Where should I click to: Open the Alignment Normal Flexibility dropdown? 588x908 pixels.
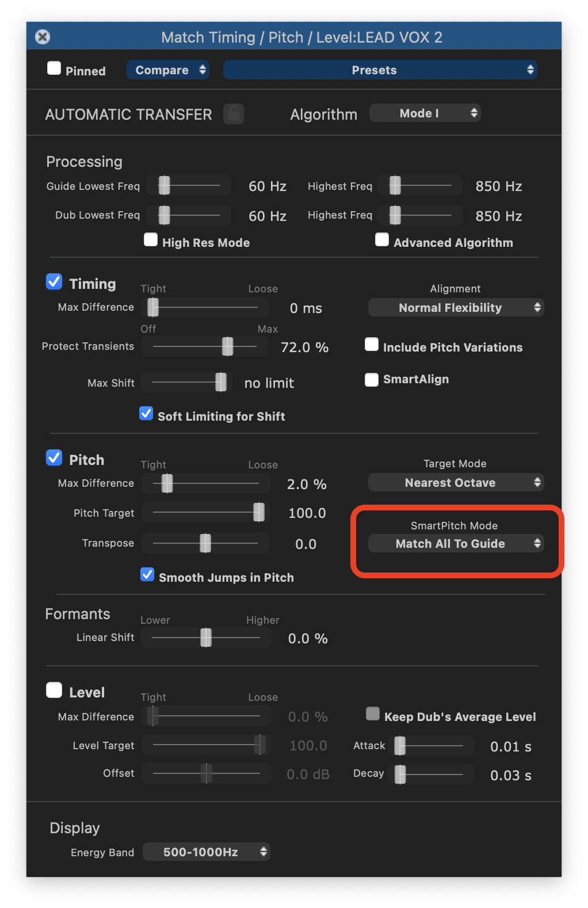point(455,307)
